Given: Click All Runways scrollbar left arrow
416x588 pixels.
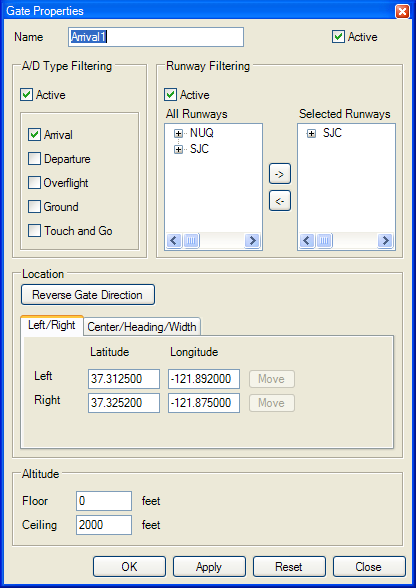Looking at the screenshot, I should (x=174, y=240).
